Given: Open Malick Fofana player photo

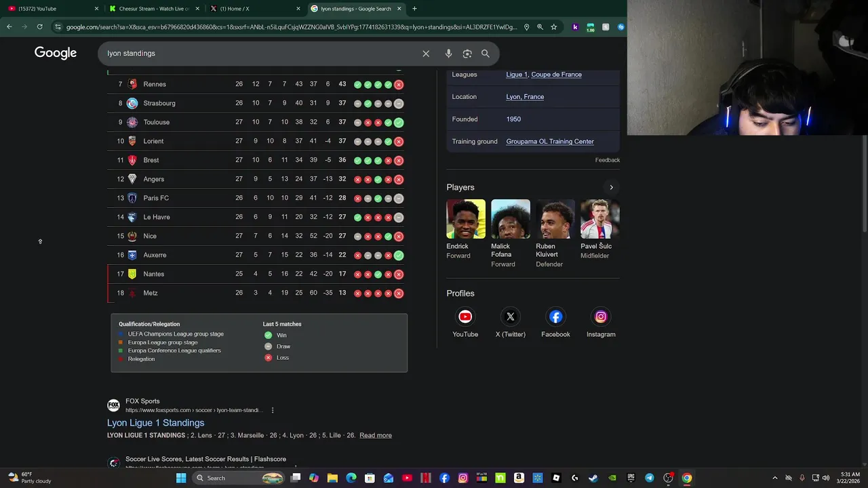Looking at the screenshot, I should pos(511,219).
